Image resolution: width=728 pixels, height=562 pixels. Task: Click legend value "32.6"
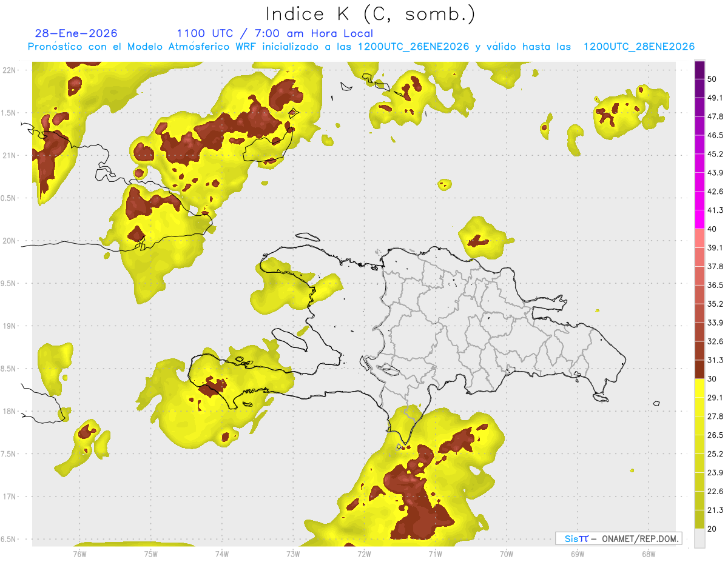(x=715, y=341)
